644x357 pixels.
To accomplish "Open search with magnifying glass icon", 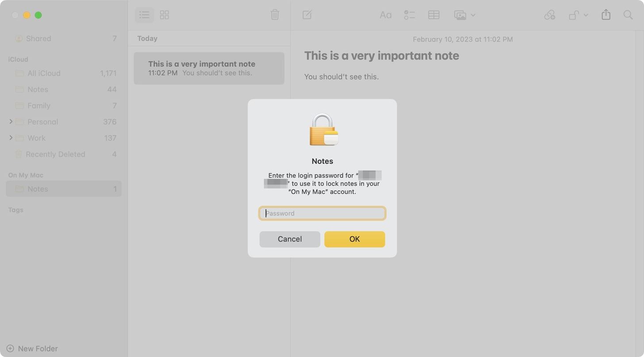I will point(628,15).
